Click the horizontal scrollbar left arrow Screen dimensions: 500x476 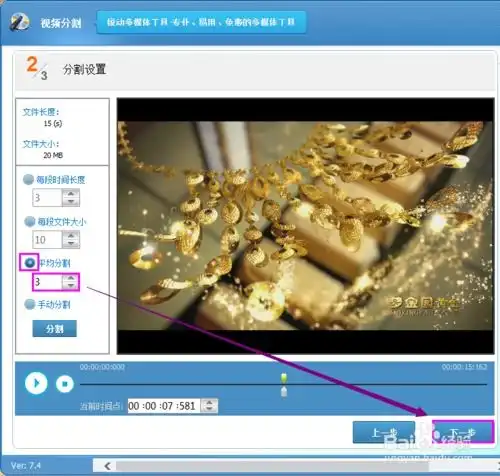(107, 465)
